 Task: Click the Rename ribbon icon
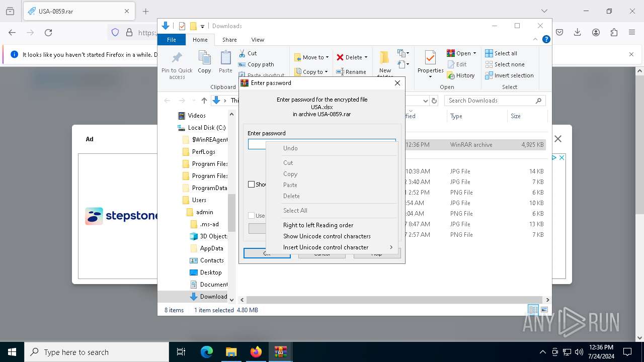340,72
